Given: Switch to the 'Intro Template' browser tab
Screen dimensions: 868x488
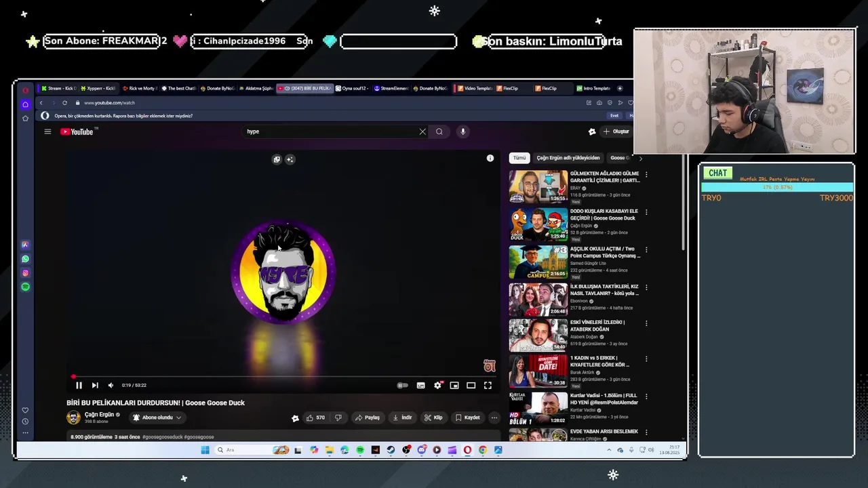Looking at the screenshot, I should point(594,88).
